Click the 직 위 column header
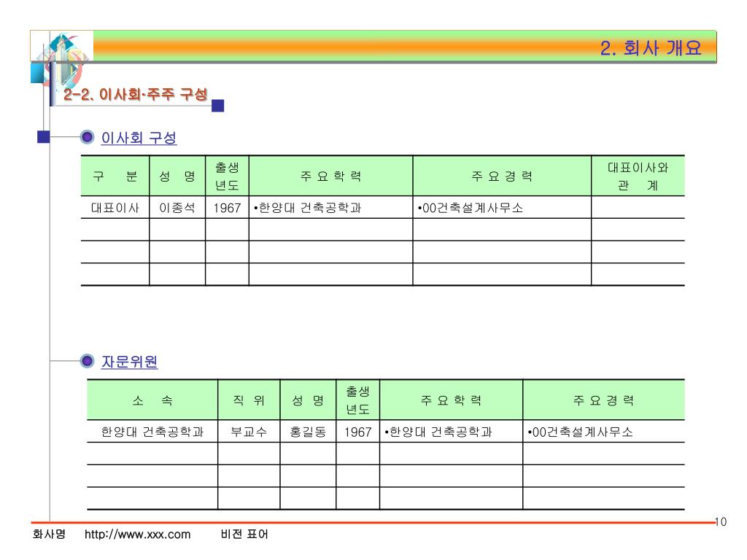Viewport: 747px width, 560px height. pos(249,400)
